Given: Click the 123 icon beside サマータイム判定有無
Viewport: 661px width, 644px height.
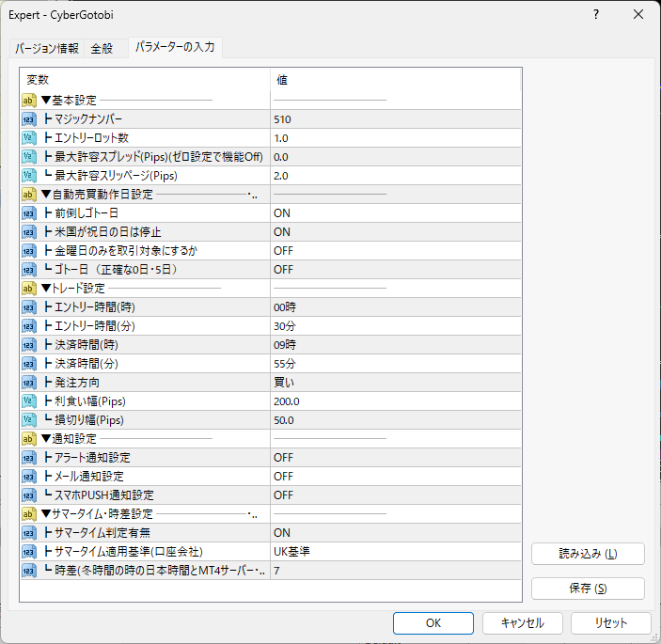Looking at the screenshot, I should point(28,533).
